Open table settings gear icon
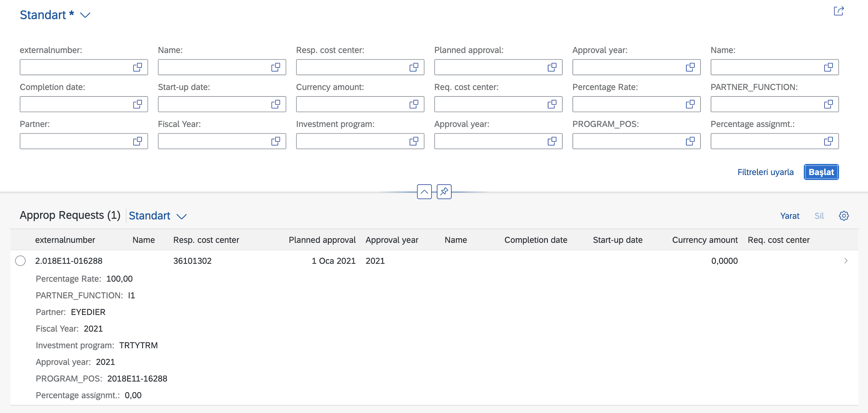Screen dimensions: 868x413 pyautogui.click(x=844, y=216)
